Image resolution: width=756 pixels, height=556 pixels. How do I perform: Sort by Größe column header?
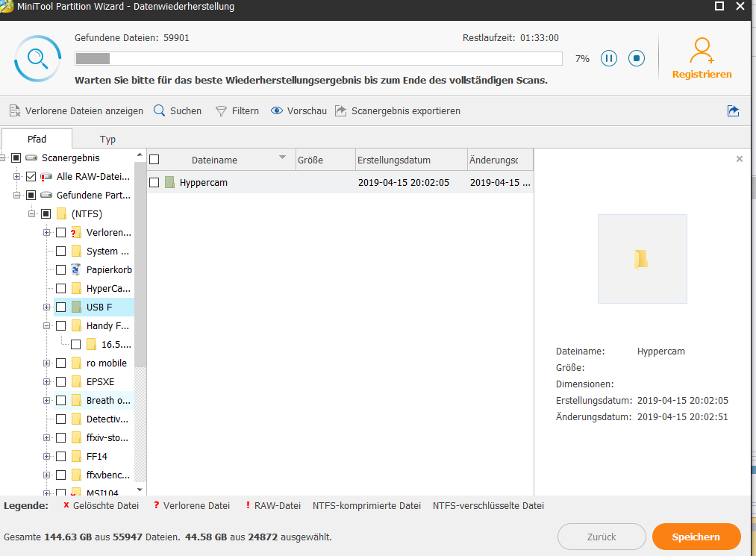pos(325,160)
